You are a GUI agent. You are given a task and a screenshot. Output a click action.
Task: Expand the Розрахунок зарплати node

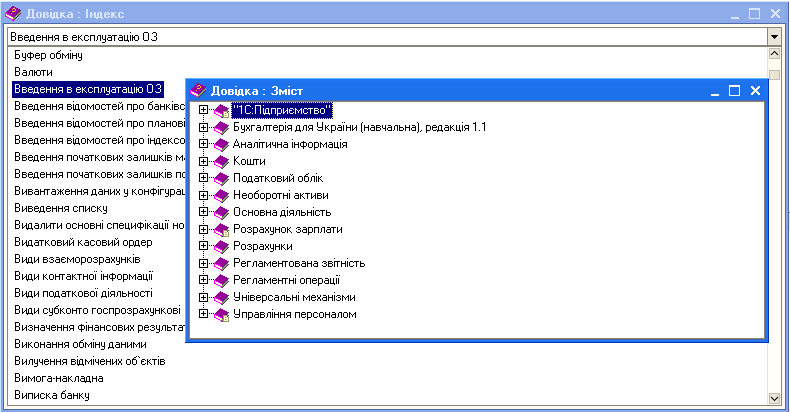203,229
